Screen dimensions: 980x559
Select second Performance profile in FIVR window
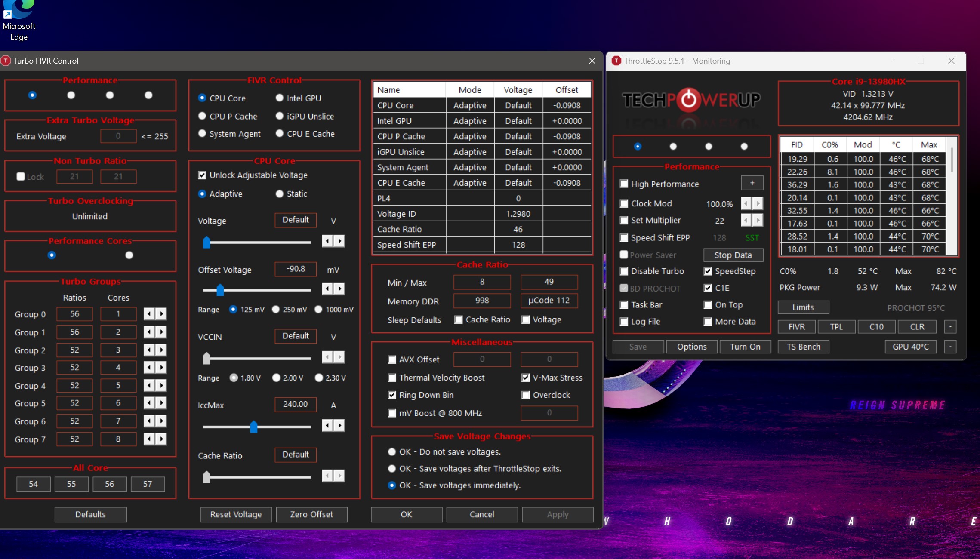pyautogui.click(x=71, y=95)
